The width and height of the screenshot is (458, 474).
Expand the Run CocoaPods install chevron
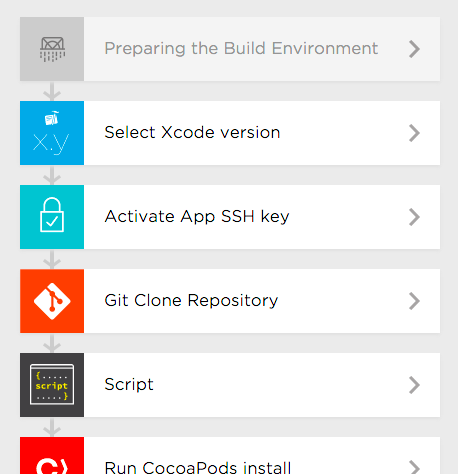(414, 467)
